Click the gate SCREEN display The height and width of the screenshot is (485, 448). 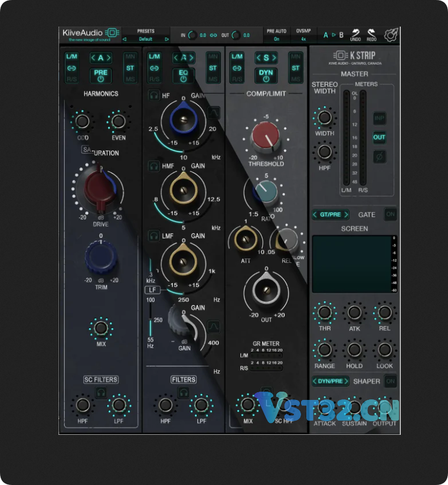(x=352, y=264)
